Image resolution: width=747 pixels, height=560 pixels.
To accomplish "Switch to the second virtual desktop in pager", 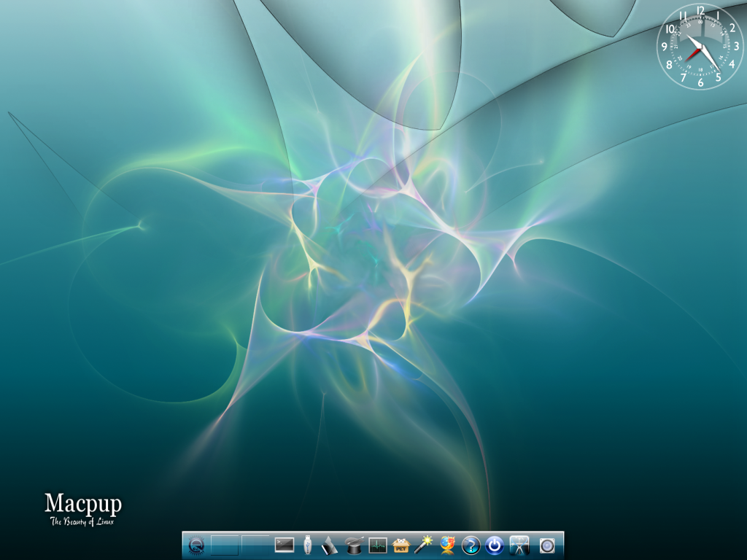I will 255,545.
